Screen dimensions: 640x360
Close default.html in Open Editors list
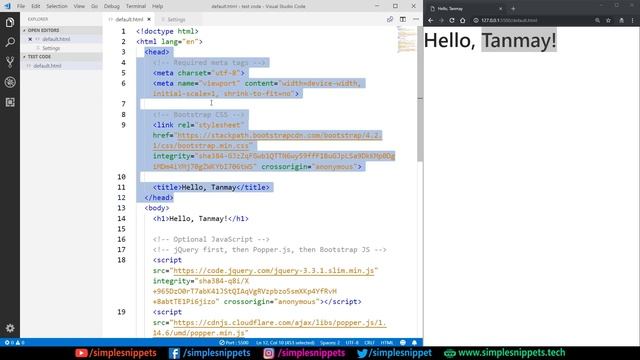click(30, 39)
